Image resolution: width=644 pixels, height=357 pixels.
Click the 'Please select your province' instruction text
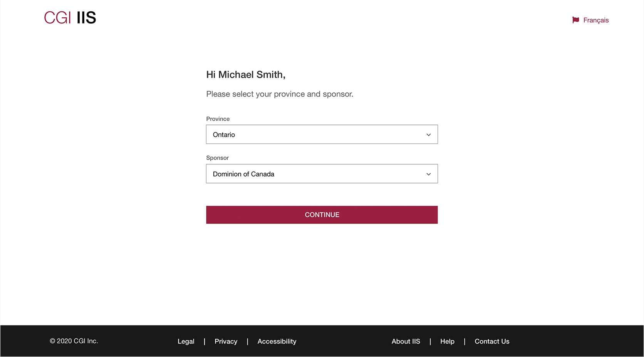(279, 94)
